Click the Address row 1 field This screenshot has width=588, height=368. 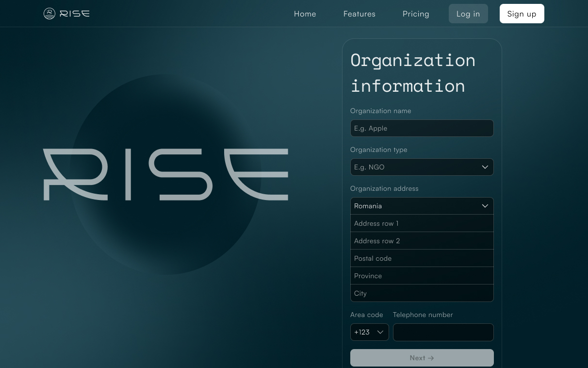pyautogui.click(x=422, y=223)
